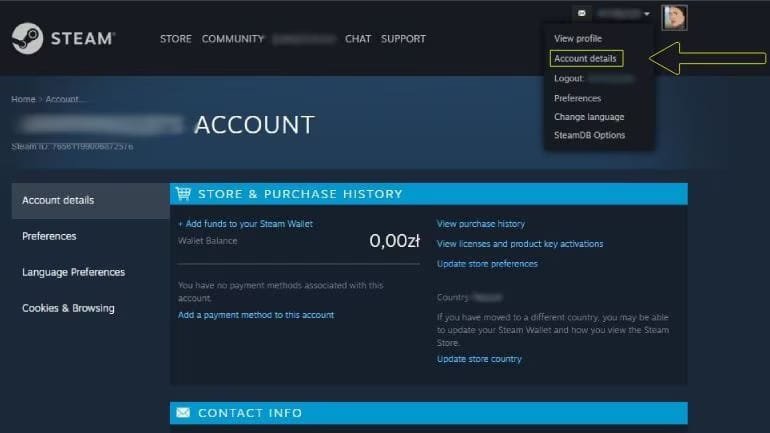
Task: Open Cookies & Browsing sidebar tab
Action: coord(68,308)
